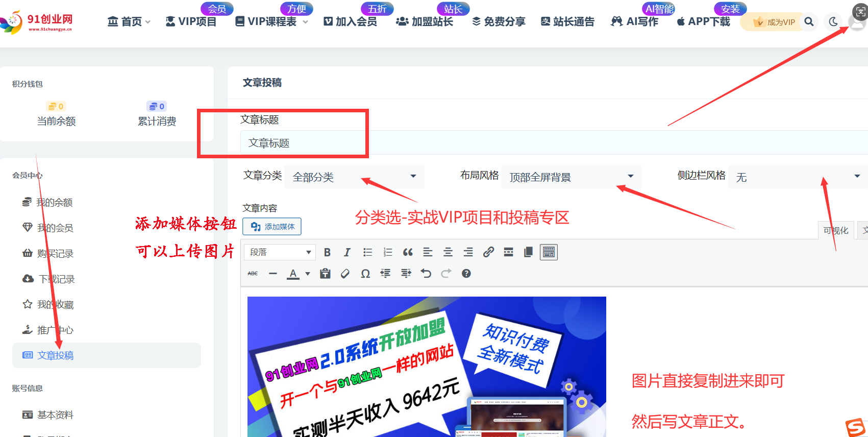Image resolution: width=868 pixels, height=437 pixels.
Task: Align text left
Action: coord(428,252)
